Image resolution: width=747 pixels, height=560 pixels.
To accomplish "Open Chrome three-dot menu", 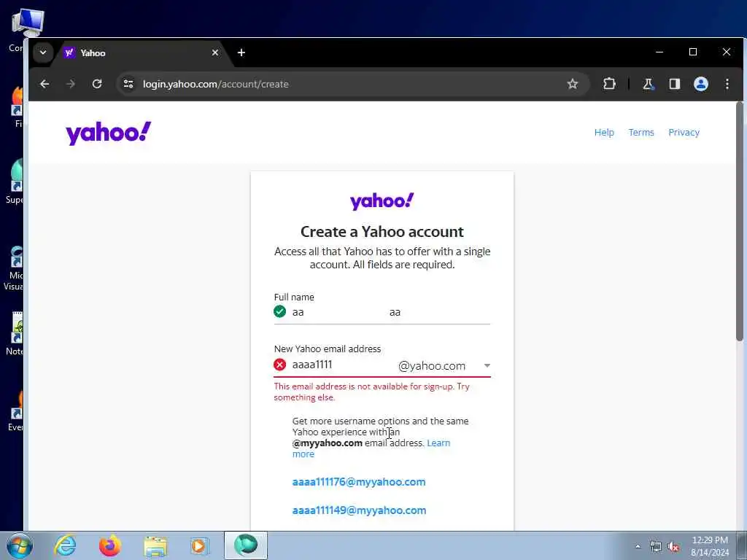I will pyautogui.click(x=727, y=85).
